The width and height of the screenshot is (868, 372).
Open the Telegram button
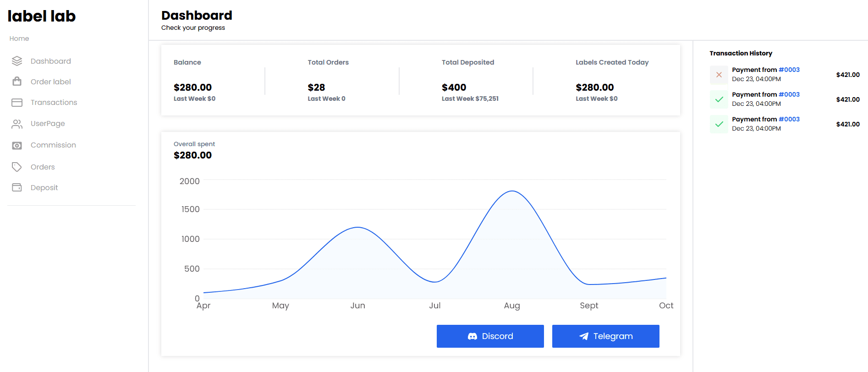[x=605, y=336]
